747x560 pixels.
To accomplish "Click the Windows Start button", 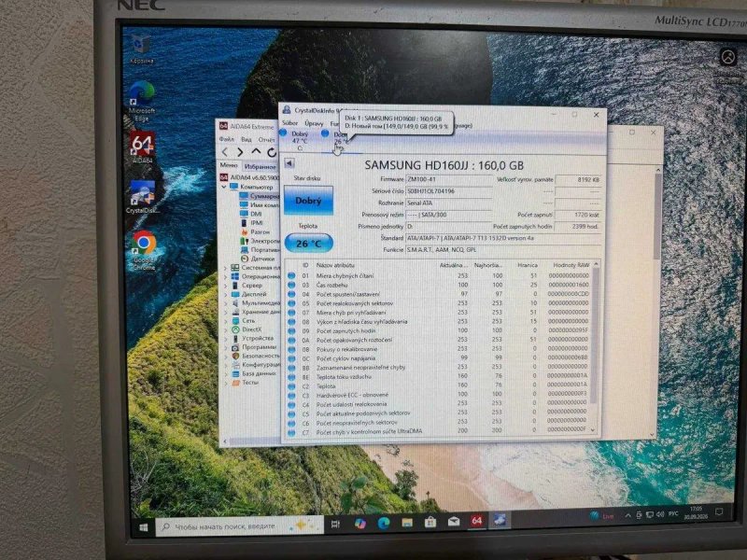I will pyautogui.click(x=143, y=527).
